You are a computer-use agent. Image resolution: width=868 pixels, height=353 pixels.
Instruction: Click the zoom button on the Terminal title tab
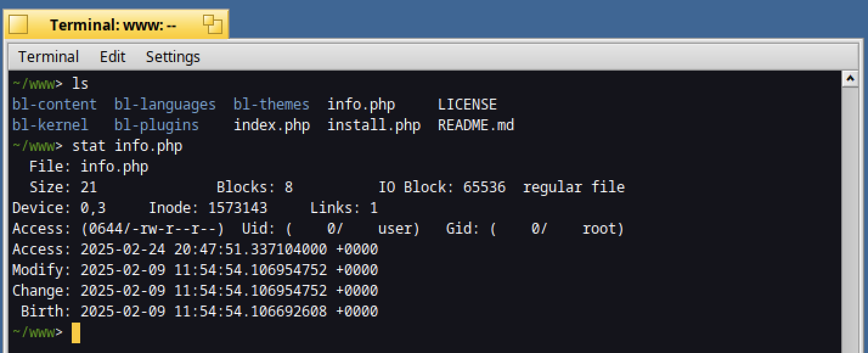pyautogui.click(x=213, y=24)
